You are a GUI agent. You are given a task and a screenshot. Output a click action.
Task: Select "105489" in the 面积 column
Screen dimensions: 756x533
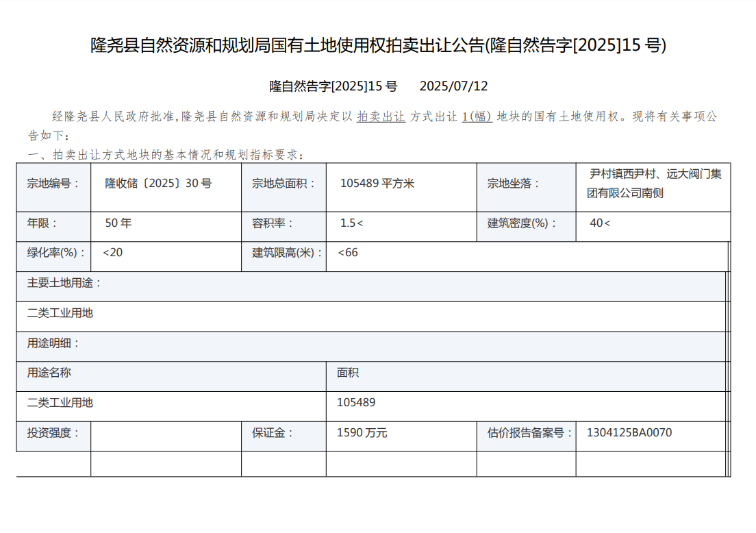tap(356, 403)
